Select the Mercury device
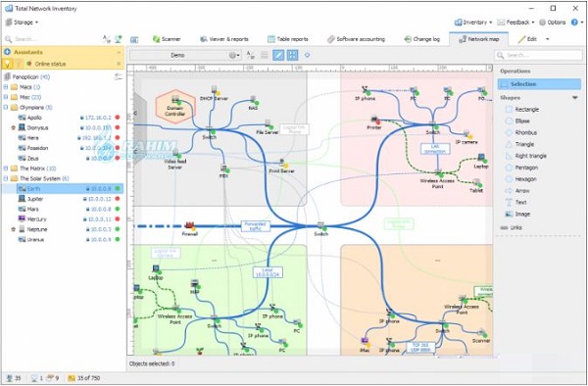Viewport: 588px width, 386px height. tap(70, 218)
